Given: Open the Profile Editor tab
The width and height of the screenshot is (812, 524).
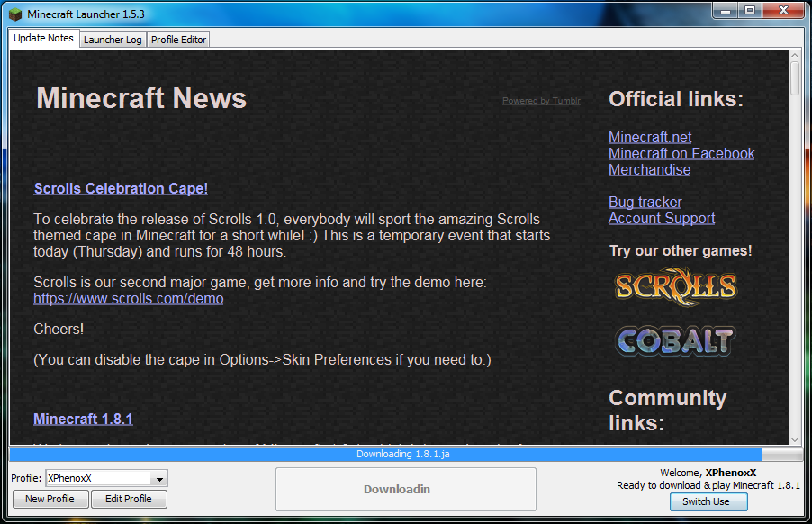Looking at the screenshot, I should (x=178, y=40).
